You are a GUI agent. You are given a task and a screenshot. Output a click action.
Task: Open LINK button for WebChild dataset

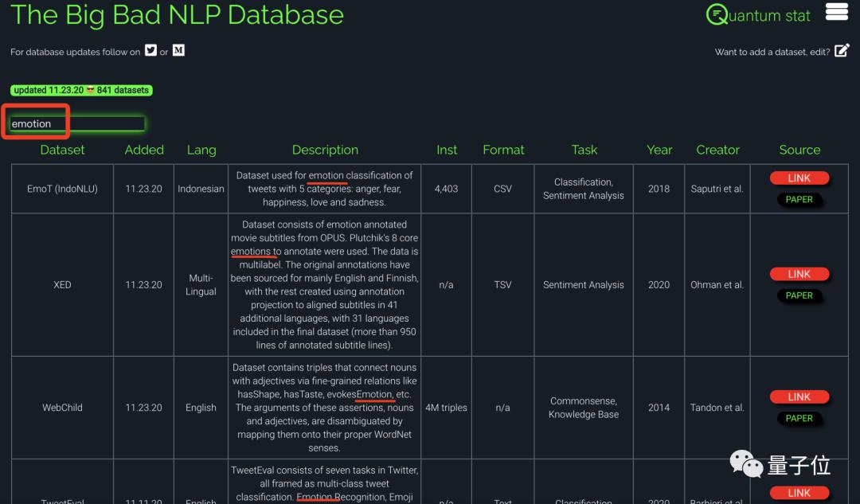pos(799,397)
